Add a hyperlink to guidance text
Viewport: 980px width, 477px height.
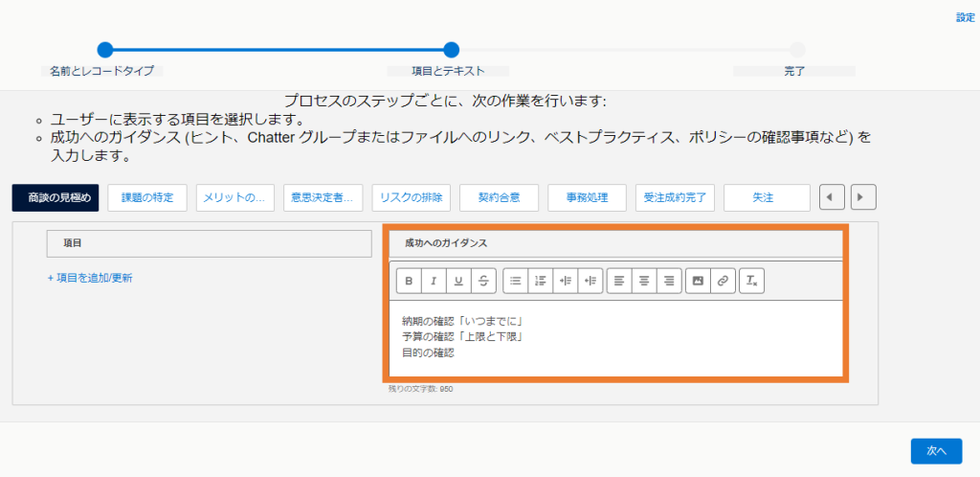pos(723,281)
